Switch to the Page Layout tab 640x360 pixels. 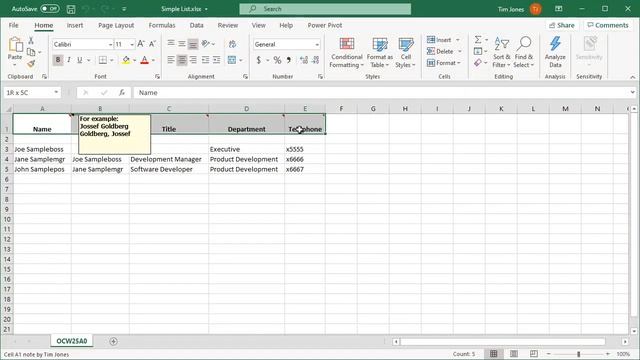(x=116, y=25)
